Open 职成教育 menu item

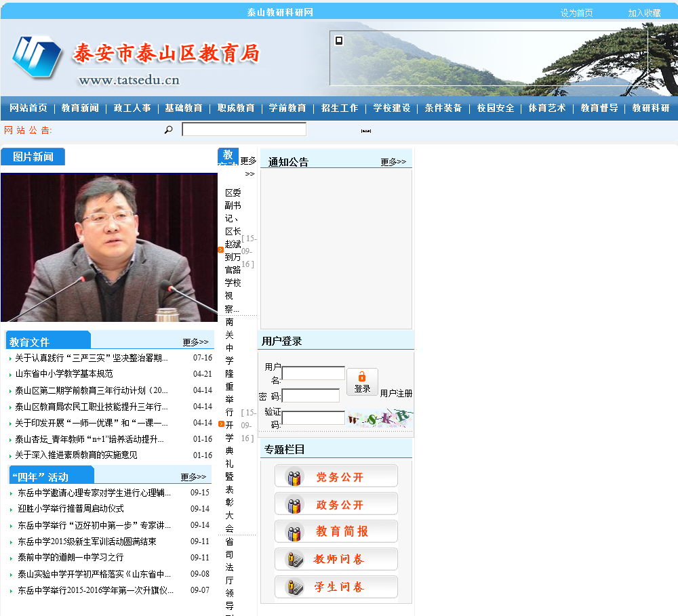(236, 108)
